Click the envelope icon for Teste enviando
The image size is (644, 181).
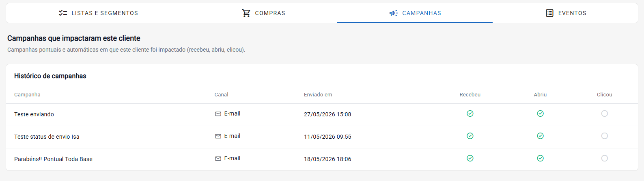click(218, 114)
